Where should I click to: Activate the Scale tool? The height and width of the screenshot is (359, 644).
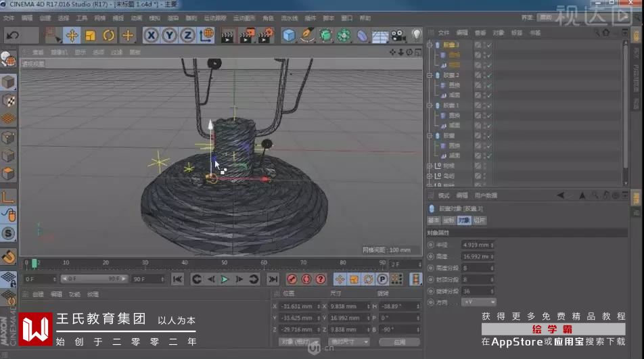coord(91,35)
